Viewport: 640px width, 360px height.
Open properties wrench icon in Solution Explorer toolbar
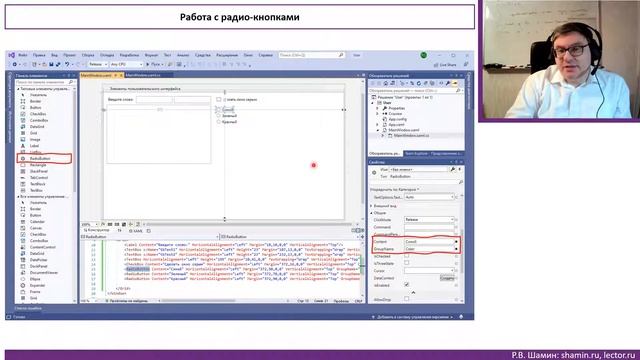pos(448,83)
